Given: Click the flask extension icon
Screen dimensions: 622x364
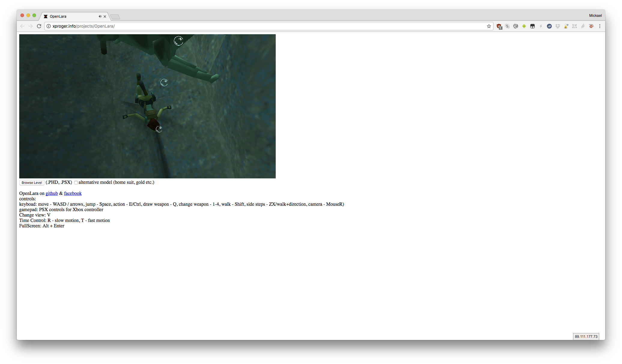Looking at the screenshot, I should [x=566, y=26].
